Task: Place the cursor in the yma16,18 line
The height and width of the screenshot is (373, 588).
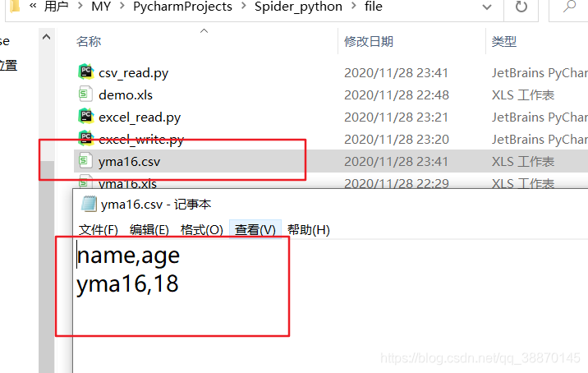Action: pyautogui.click(x=127, y=284)
